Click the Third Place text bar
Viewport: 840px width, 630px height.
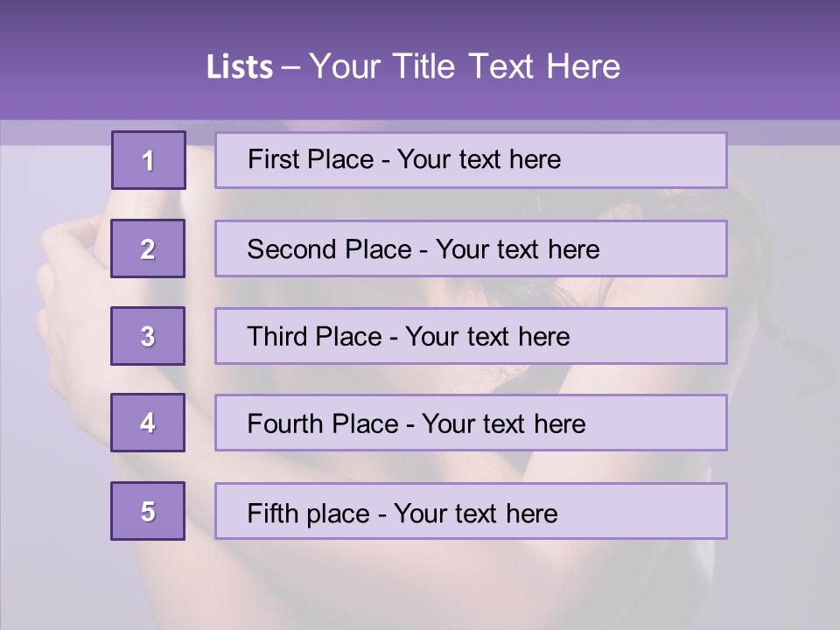[x=471, y=336]
